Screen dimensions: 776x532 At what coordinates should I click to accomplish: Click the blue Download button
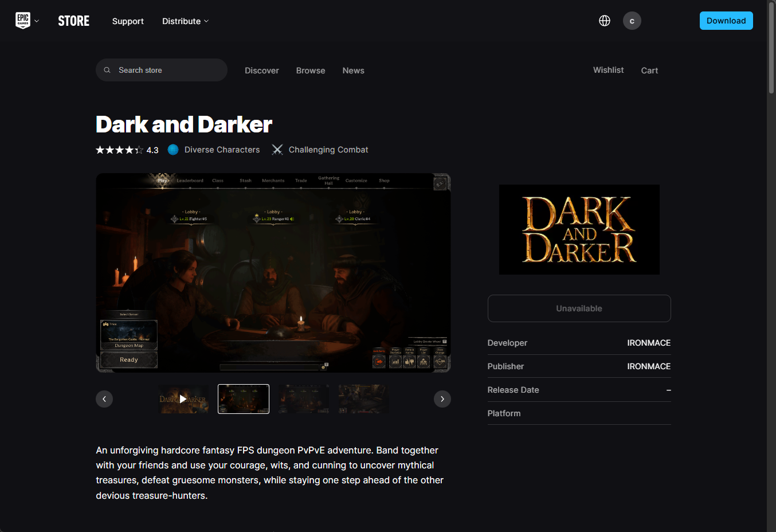point(726,21)
